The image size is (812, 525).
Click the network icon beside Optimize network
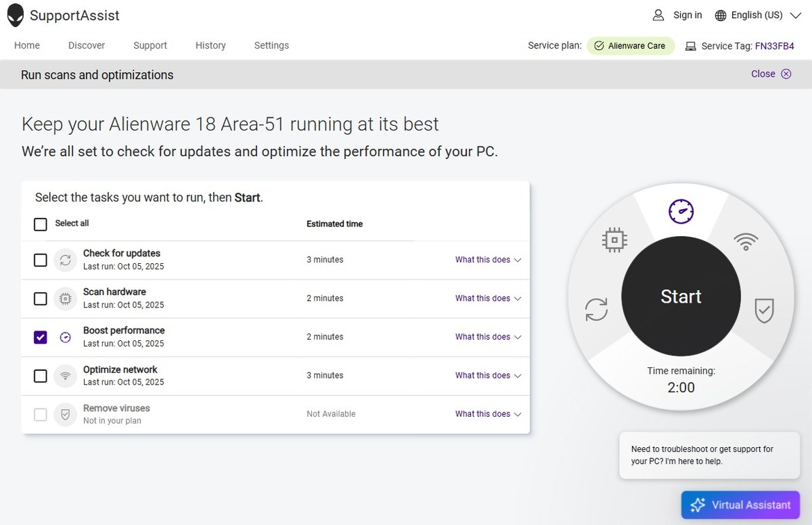tap(65, 376)
